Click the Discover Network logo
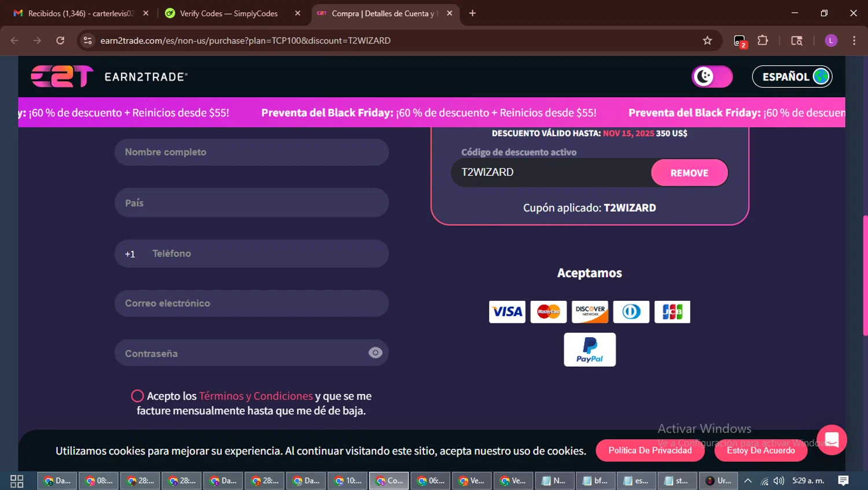This screenshot has height=490, width=868. (x=590, y=312)
